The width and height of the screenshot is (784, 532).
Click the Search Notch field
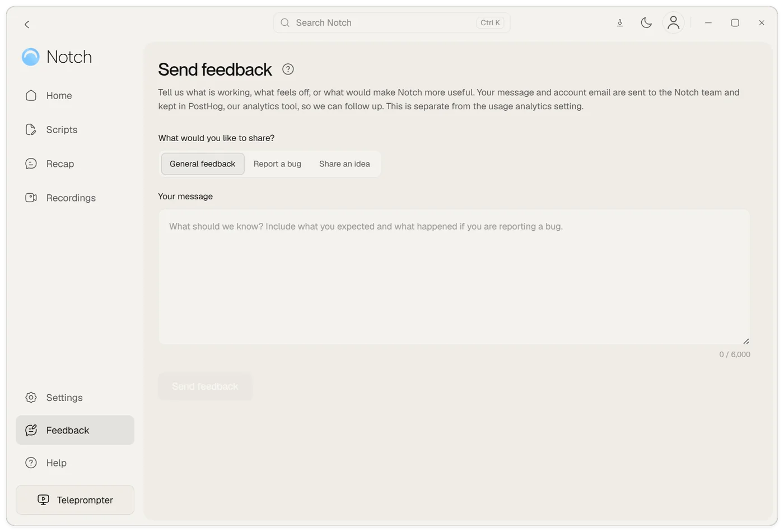click(x=391, y=23)
